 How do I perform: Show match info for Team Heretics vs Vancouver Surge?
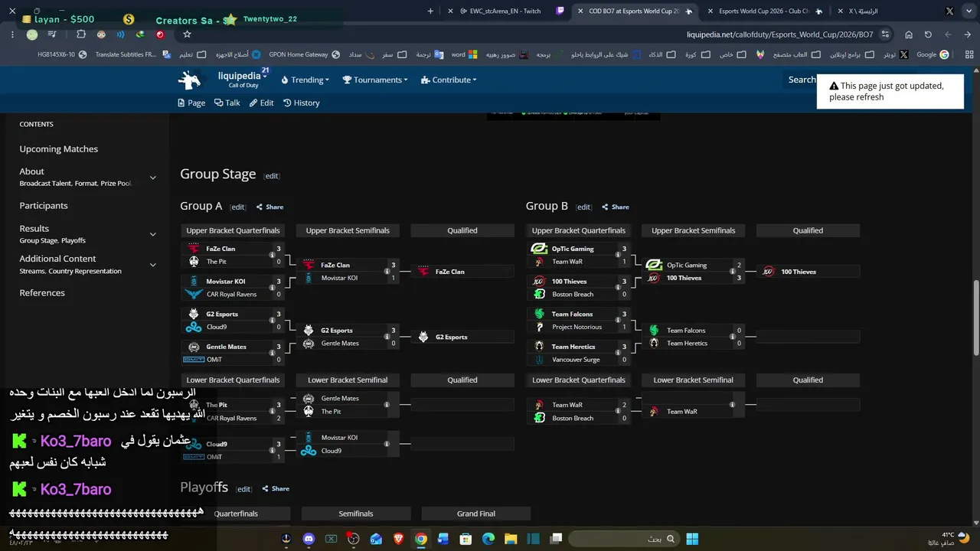[x=618, y=353]
